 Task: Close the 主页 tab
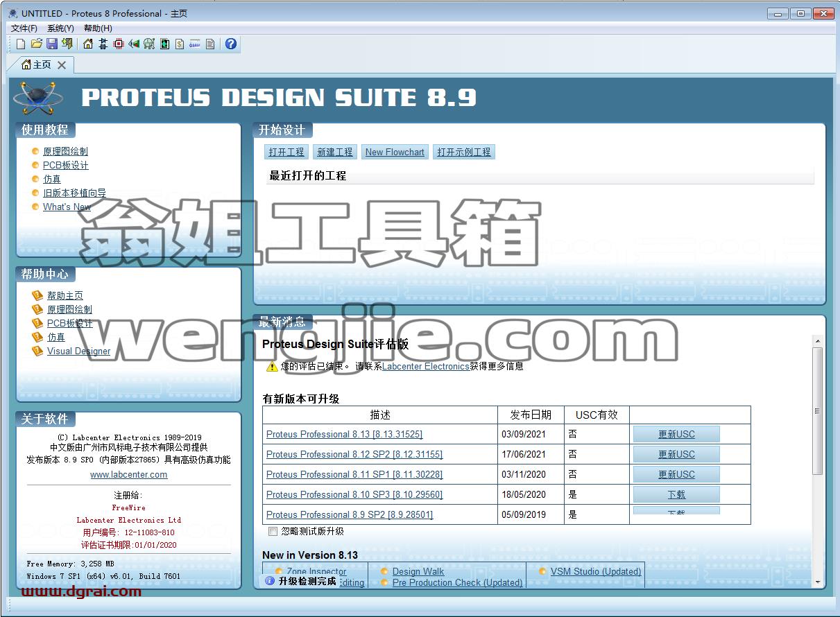click(x=62, y=65)
